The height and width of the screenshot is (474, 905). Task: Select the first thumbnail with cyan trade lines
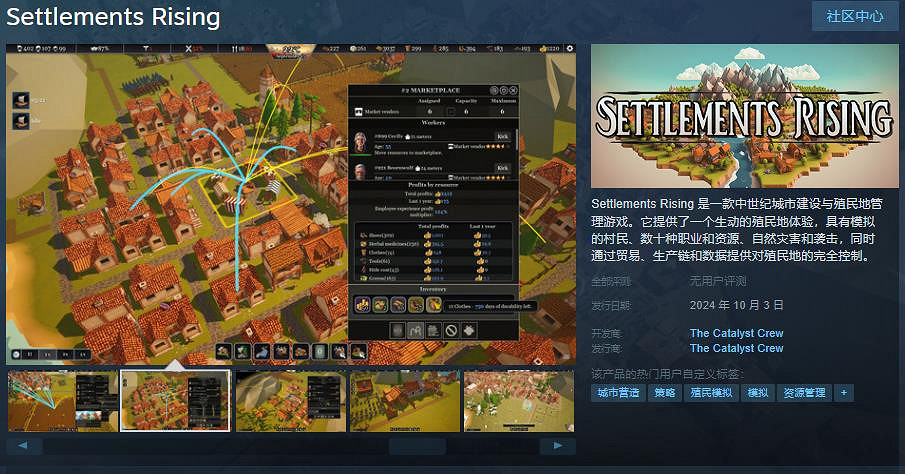(63, 401)
